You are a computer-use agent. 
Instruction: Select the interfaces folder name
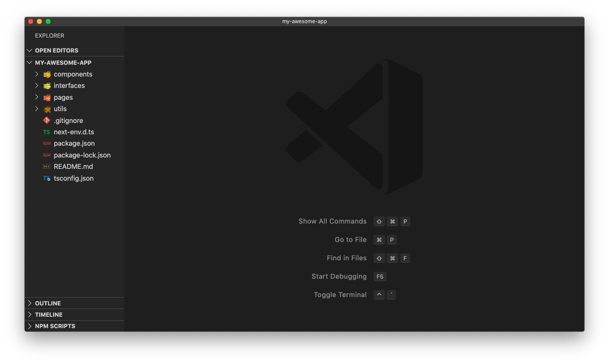click(69, 86)
